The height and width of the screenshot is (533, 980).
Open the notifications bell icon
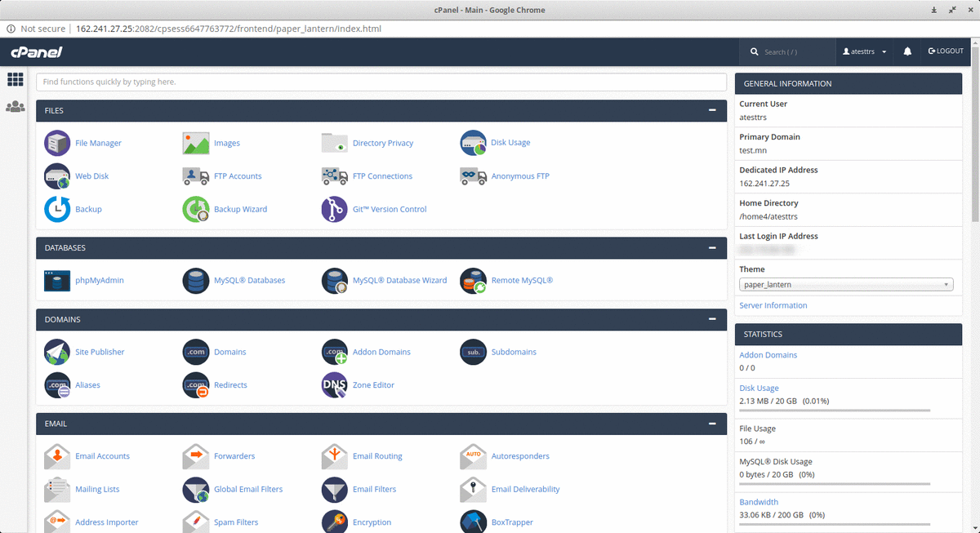point(907,51)
